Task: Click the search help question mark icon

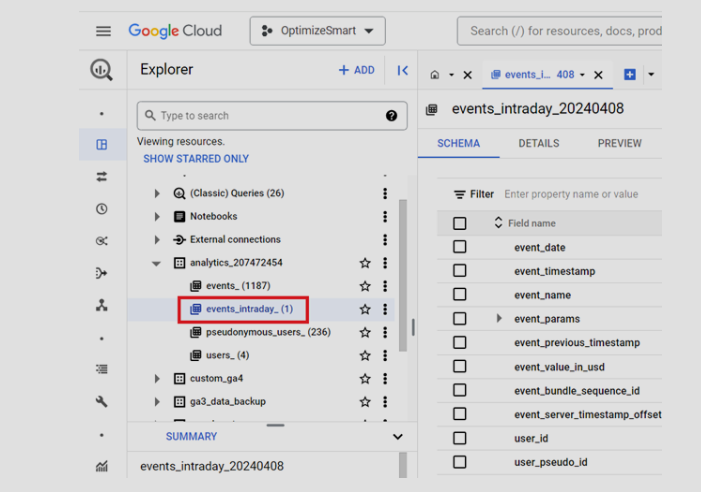Action: coord(391,116)
